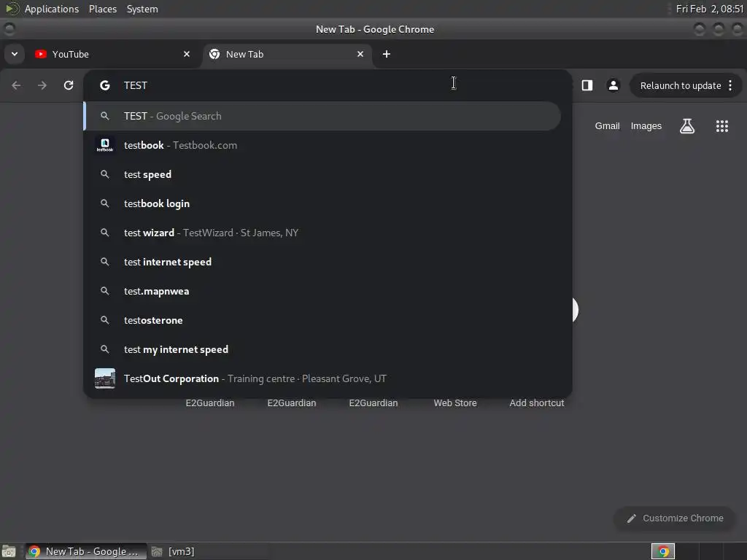Select the New Tab tab
Viewport: 747px width, 560px height.
tap(287, 54)
